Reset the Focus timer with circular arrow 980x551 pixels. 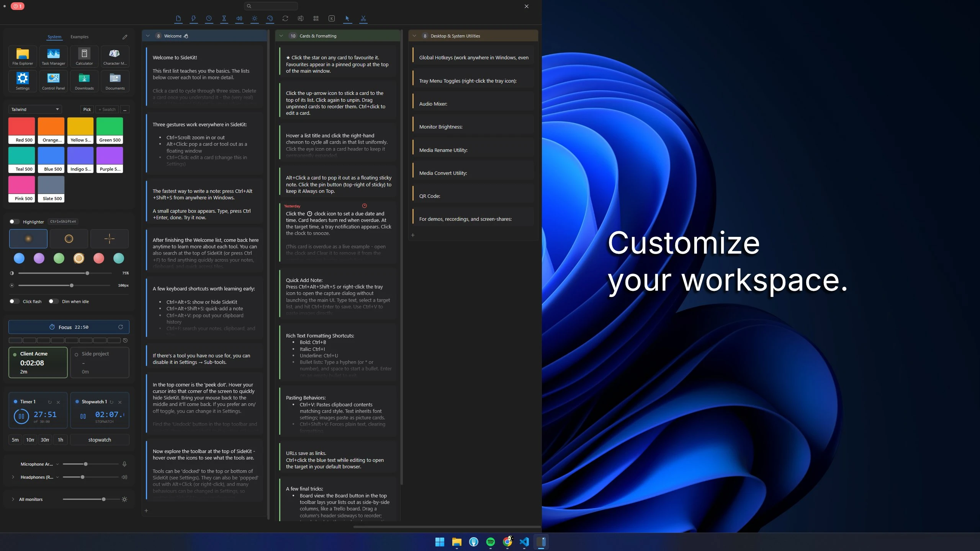(x=121, y=327)
